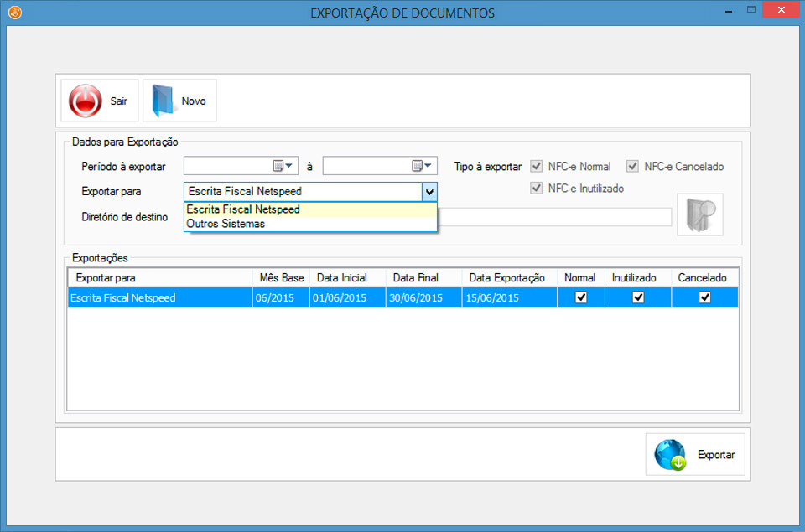This screenshot has width=805, height=532.
Task: Select the Escrita Fiscal Netspeed table row
Action: (403, 297)
